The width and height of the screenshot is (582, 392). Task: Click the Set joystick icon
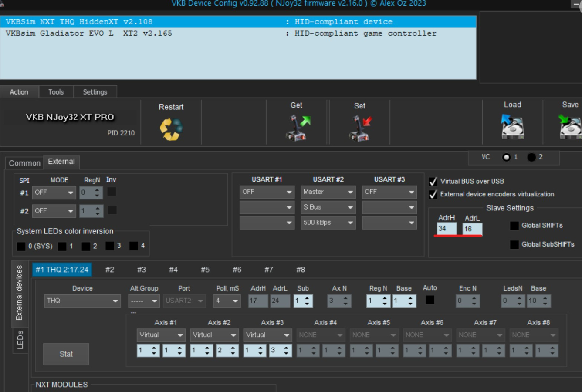[x=360, y=128]
